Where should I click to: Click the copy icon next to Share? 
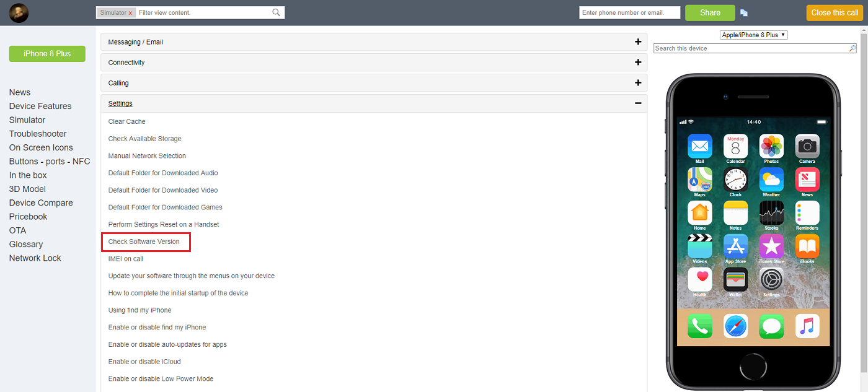coord(744,12)
